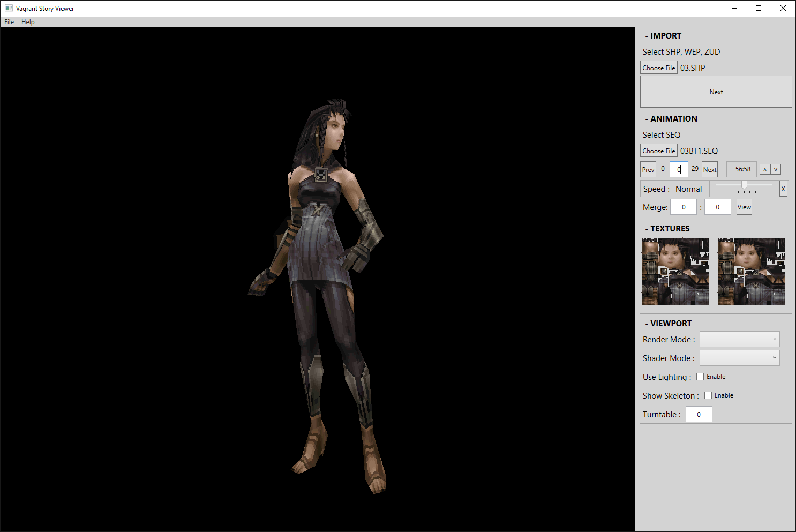Select the first texture thumbnail
Screen dimensions: 796x532
675,272
